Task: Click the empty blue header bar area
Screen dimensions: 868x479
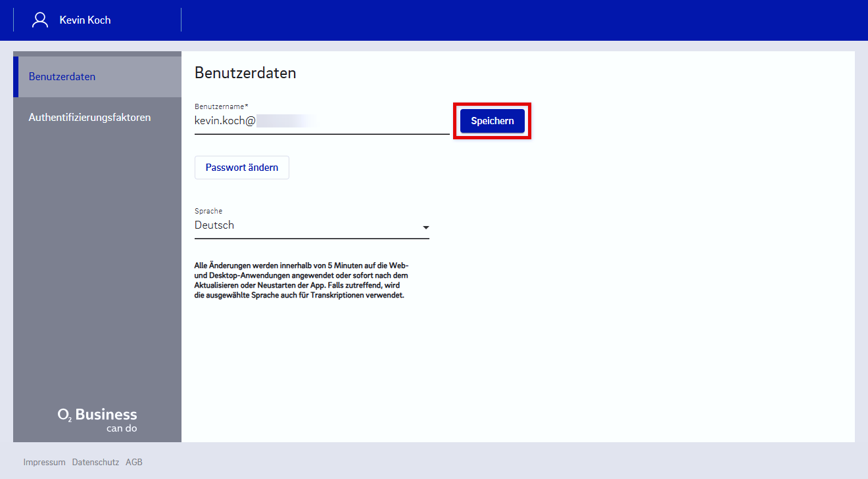Action: (x=513, y=20)
